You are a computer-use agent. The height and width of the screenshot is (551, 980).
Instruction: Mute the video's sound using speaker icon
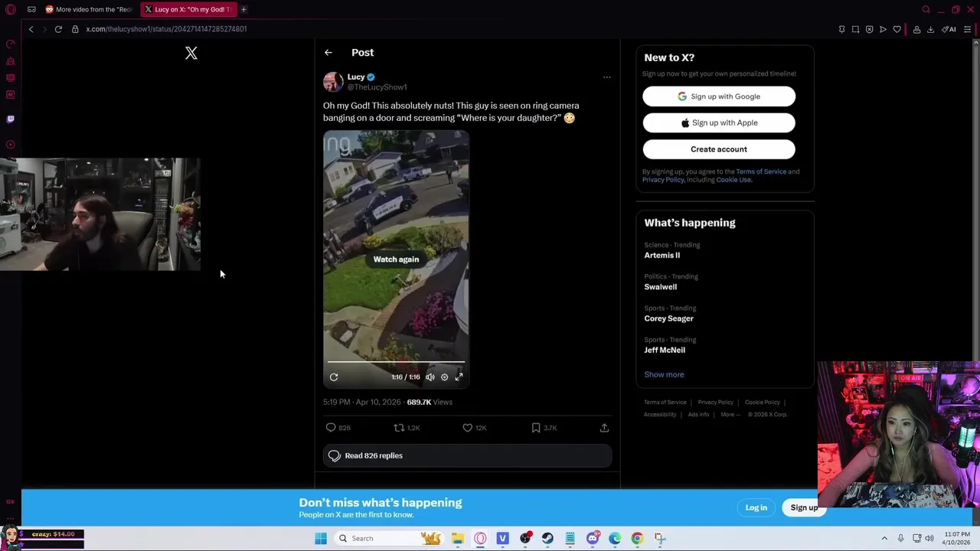tap(430, 377)
